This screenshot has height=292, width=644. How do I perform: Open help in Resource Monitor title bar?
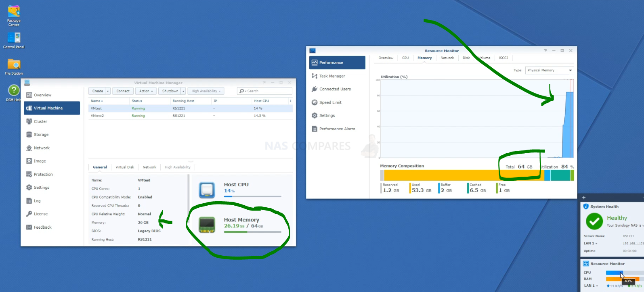545,51
